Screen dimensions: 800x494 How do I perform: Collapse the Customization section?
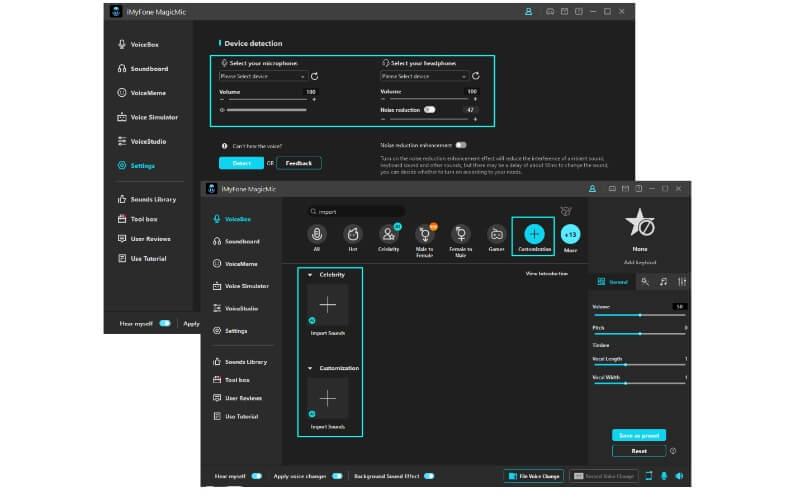pos(310,368)
